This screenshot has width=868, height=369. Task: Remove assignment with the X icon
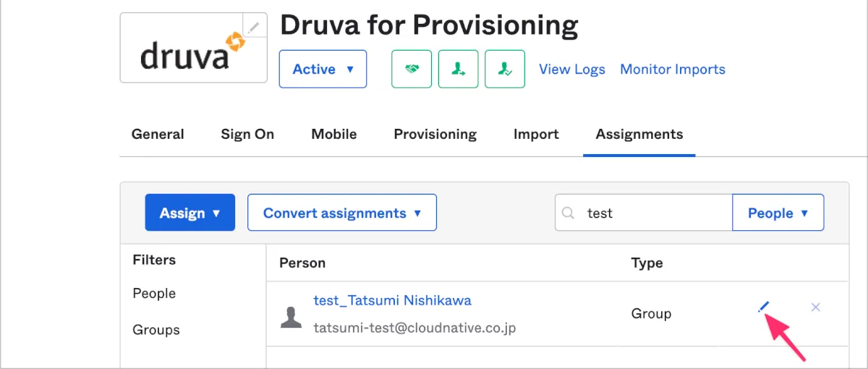(x=815, y=307)
